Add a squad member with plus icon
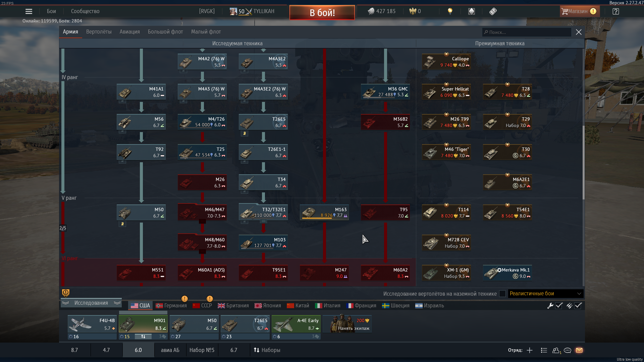Screen dimensions: 644x362 pyautogui.click(x=530, y=350)
